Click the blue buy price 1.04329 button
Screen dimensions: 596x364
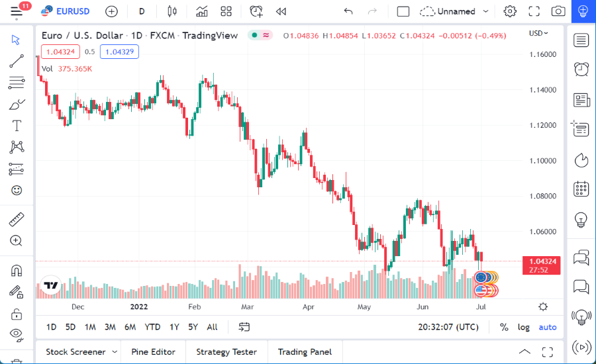(x=119, y=52)
